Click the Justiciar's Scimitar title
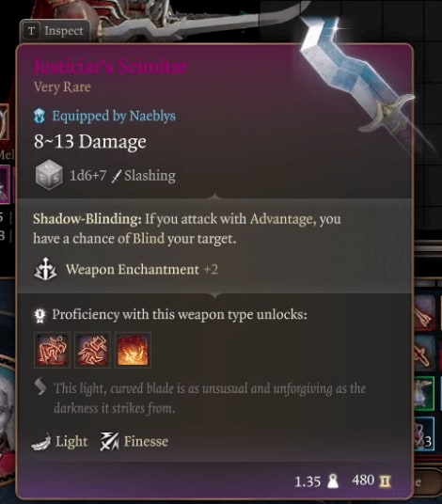 [x=111, y=67]
